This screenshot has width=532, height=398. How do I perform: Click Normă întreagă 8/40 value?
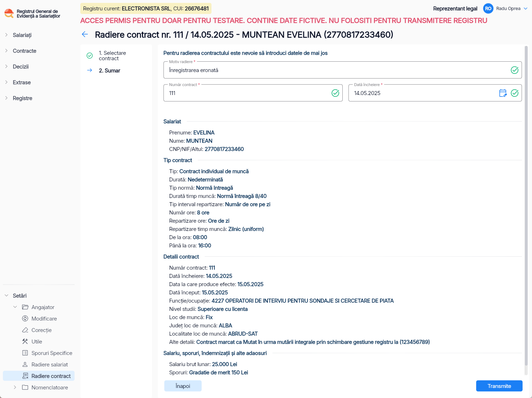coord(242,196)
